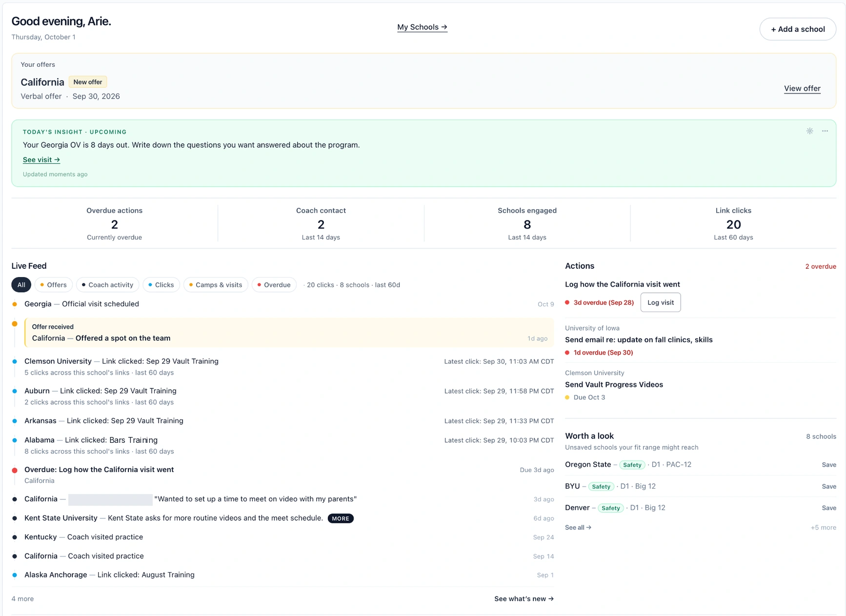This screenshot has height=616, width=846.
Task: Filter the live feed by Offers
Action: pyautogui.click(x=54, y=285)
